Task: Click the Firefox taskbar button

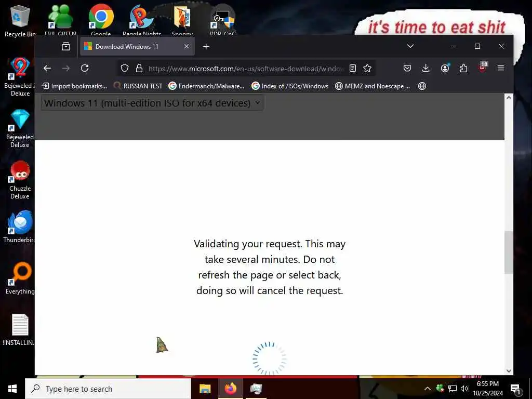Action: click(230, 389)
